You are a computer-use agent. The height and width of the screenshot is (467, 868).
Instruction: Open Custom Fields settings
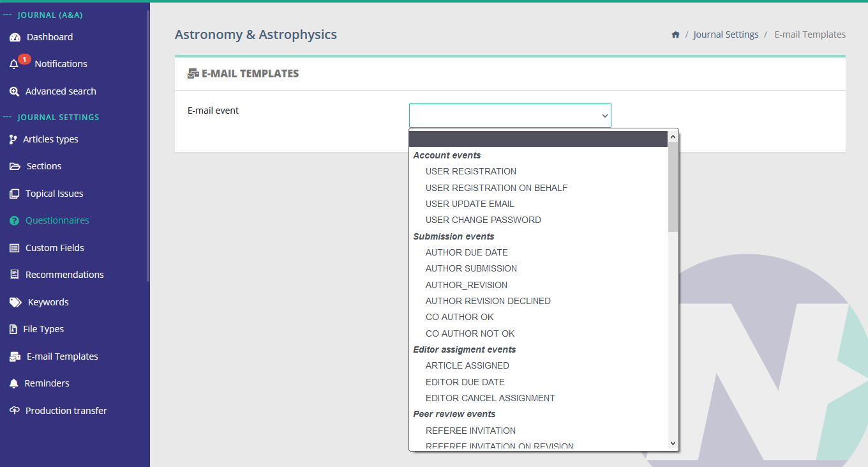point(55,248)
